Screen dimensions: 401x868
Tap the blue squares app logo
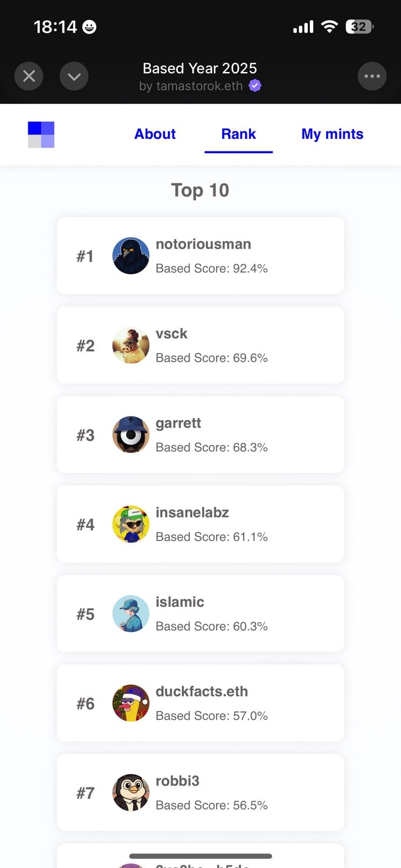pyautogui.click(x=41, y=135)
